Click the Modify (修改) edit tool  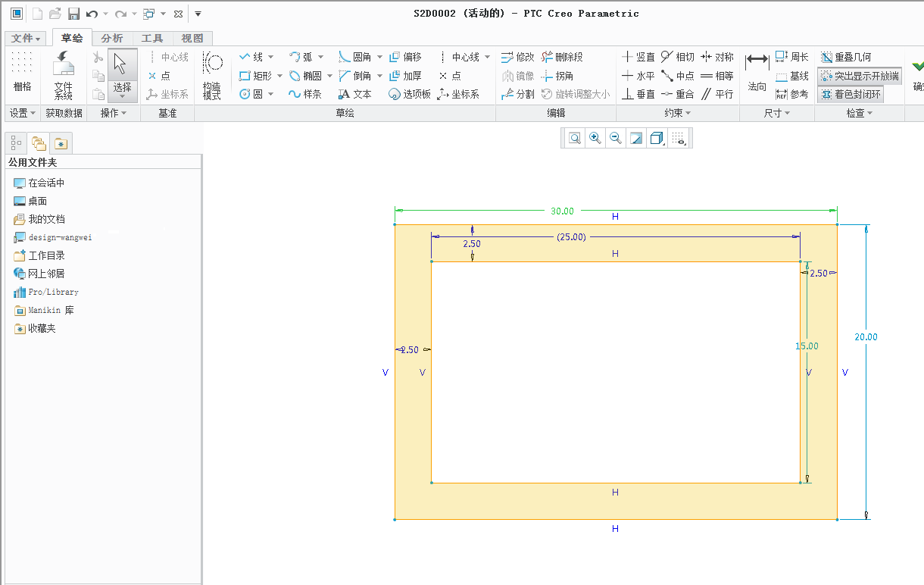pos(518,57)
